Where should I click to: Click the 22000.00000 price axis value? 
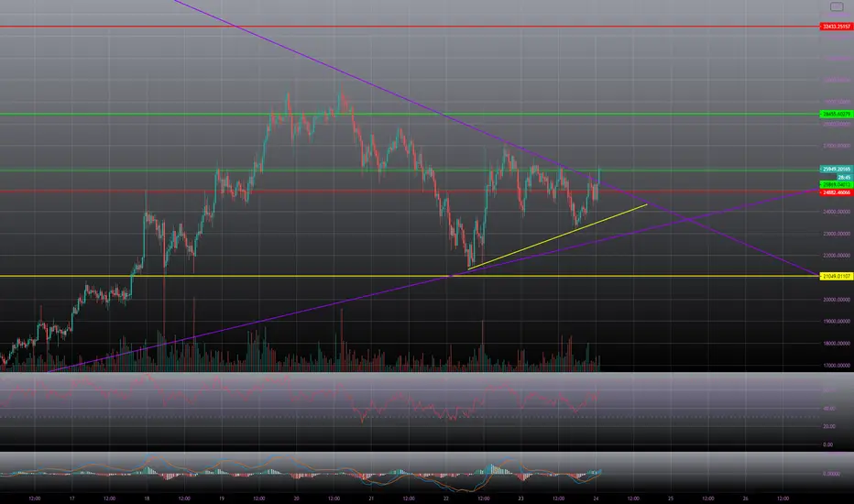[836, 256]
